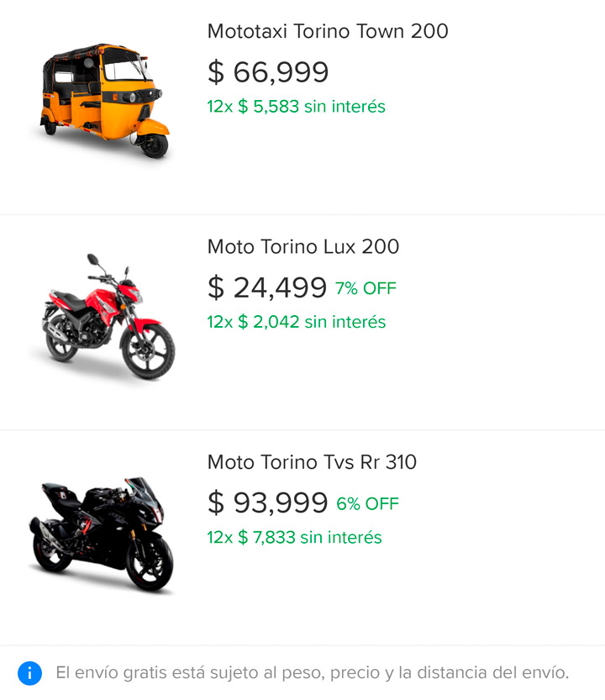Open the Moto Torino Tvs Rr 310 title

312,462
